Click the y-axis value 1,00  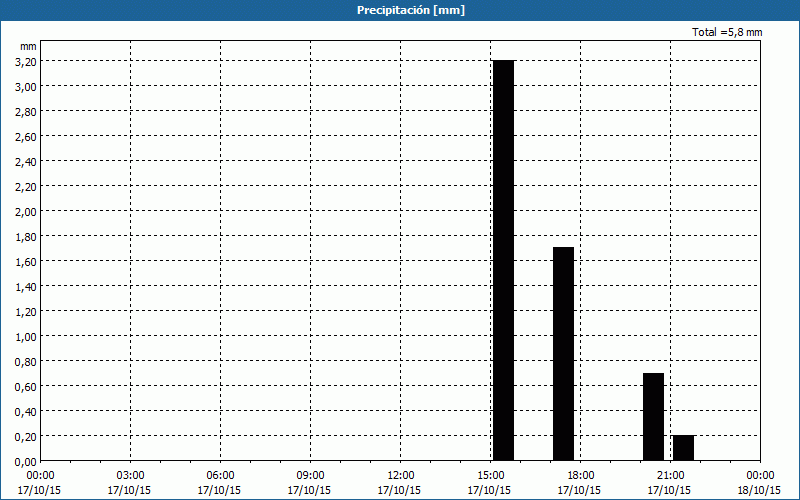(26, 337)
